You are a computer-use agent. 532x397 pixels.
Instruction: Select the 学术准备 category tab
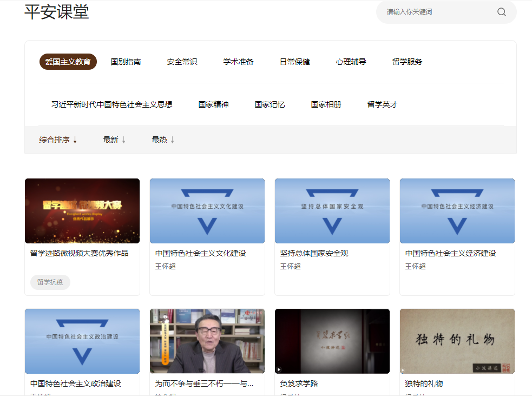(238, 62)
